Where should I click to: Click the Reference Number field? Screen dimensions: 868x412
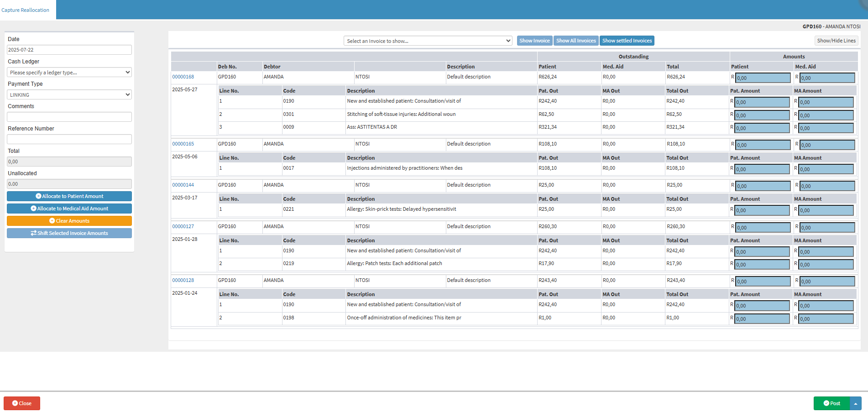69,139
